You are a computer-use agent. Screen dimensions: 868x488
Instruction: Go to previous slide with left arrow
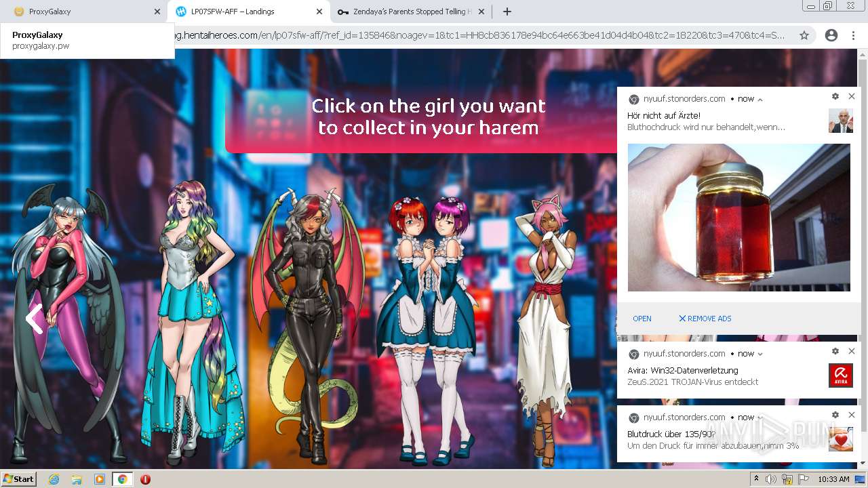point(34,319)
